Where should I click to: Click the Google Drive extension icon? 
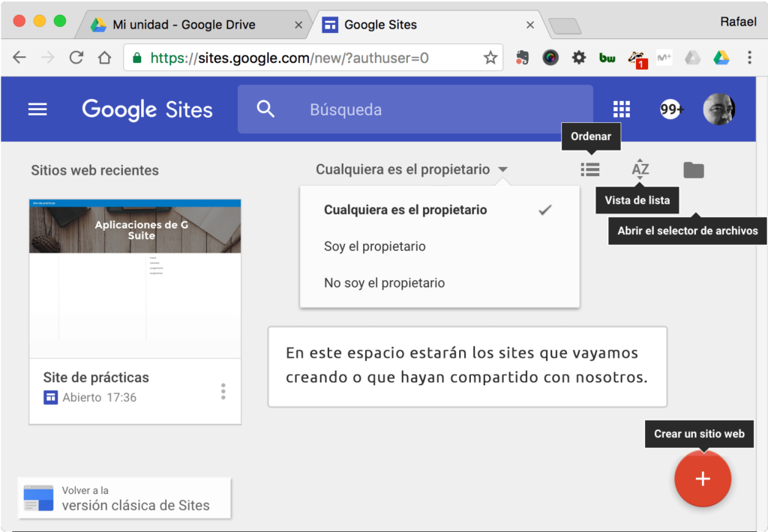[721, 58]
